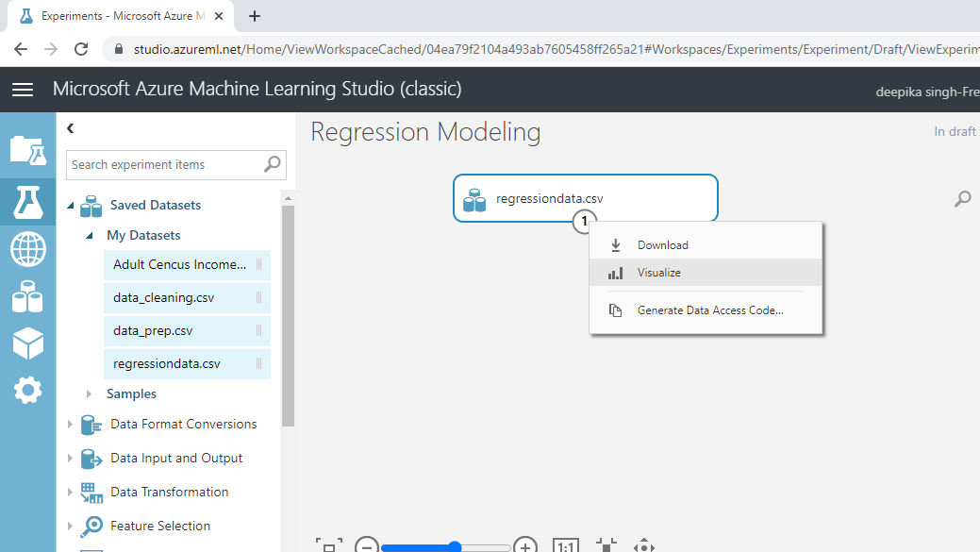Click the In draft status text
This screenshot has width=980, height=552.
tap(955, 131)
